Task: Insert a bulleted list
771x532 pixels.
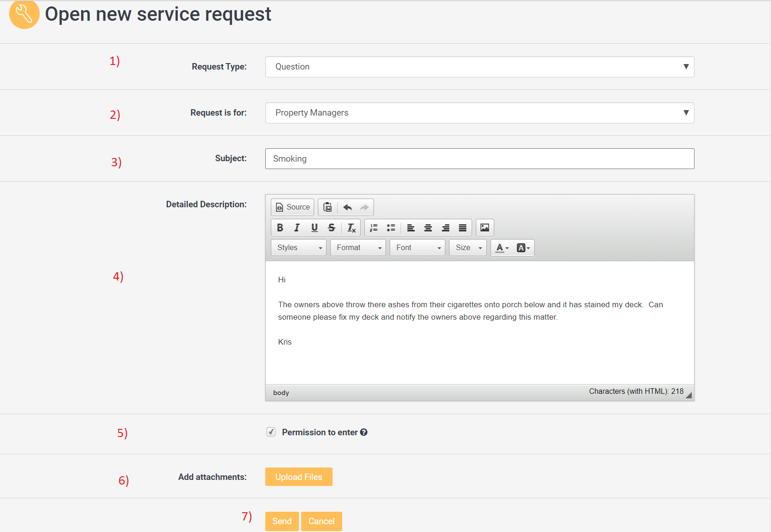Action: tap(391, 228)
